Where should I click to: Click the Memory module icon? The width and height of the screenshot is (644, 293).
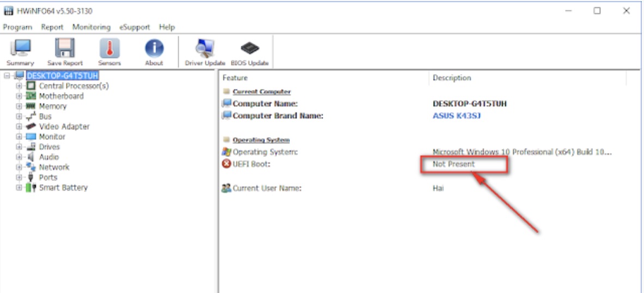[31, 106]
